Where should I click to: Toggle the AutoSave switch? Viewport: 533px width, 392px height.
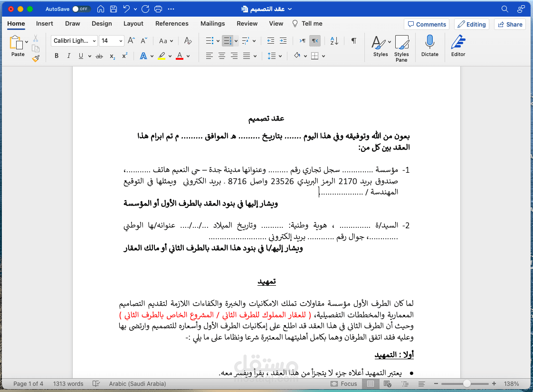(81, 9)
